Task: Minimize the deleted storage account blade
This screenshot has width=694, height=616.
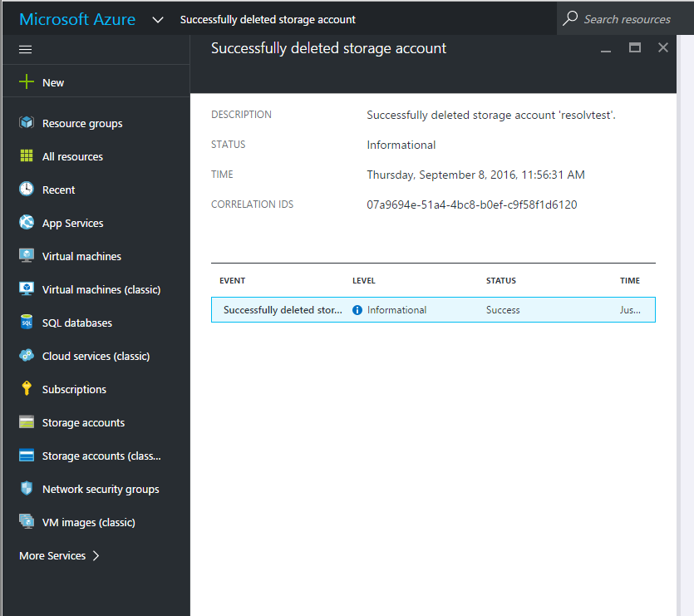Action: [x=606, y=52]
